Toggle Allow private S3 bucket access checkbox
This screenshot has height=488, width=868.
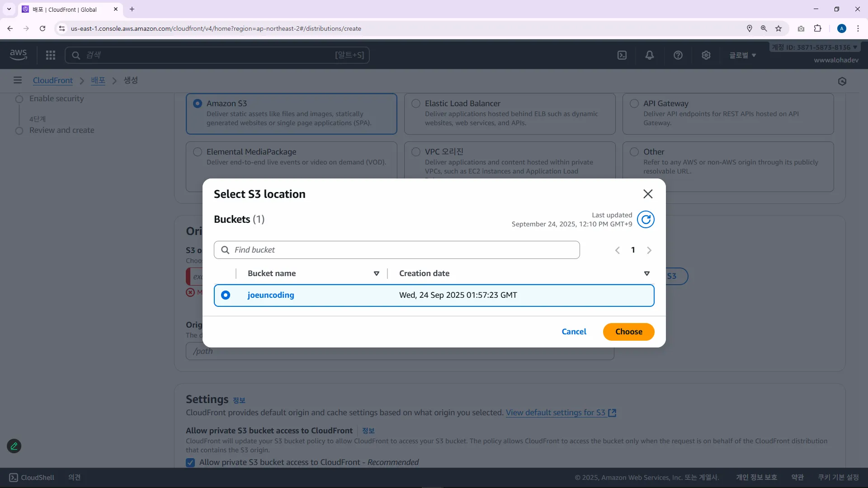190,462
